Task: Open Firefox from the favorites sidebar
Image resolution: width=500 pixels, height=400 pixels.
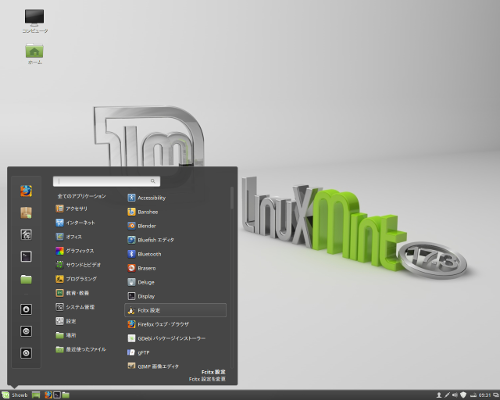Action: click(x=26, y=191)
